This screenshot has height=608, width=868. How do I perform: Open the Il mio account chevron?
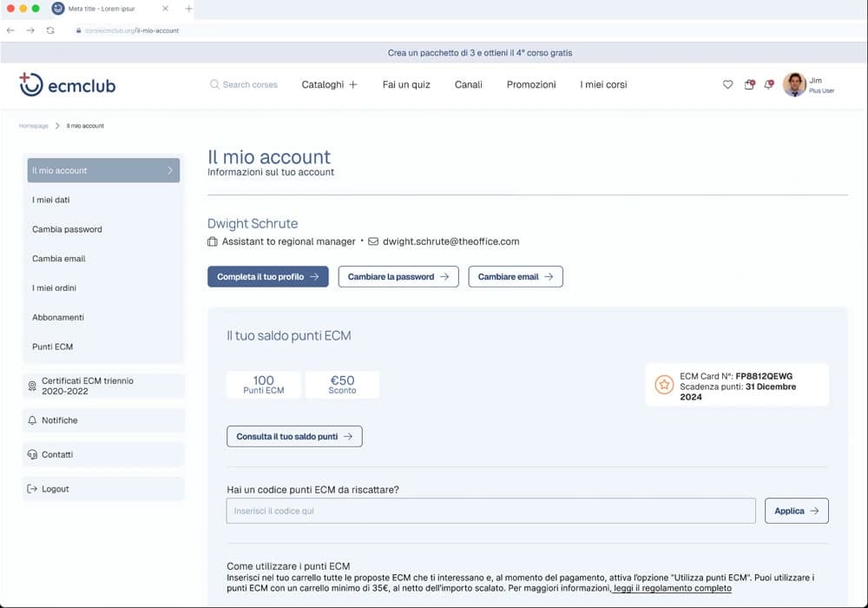click(x=171, y=170)
